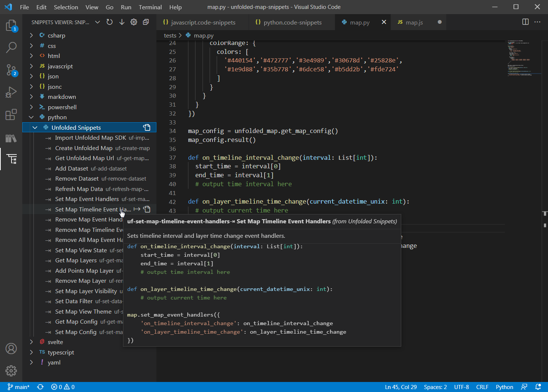The image size is (548, 392).
Task: Collapse the python snippets tree node
Action: click(32, 117)
